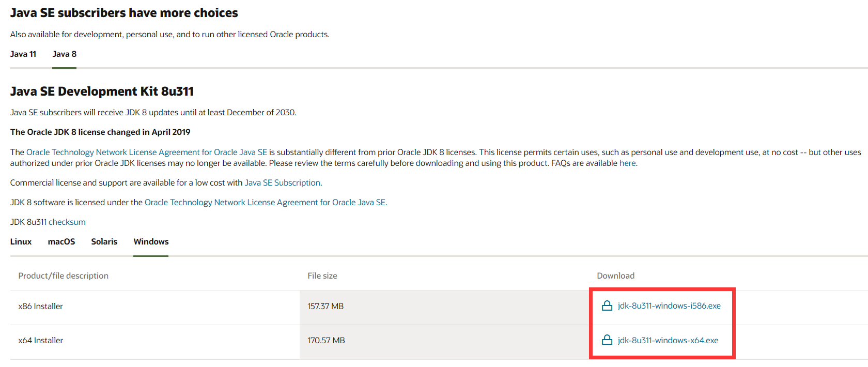Click the 'Java SE Development Kit 8u311' heading
Viewport: 868px width, 367px height.
[x=102, y=91]
